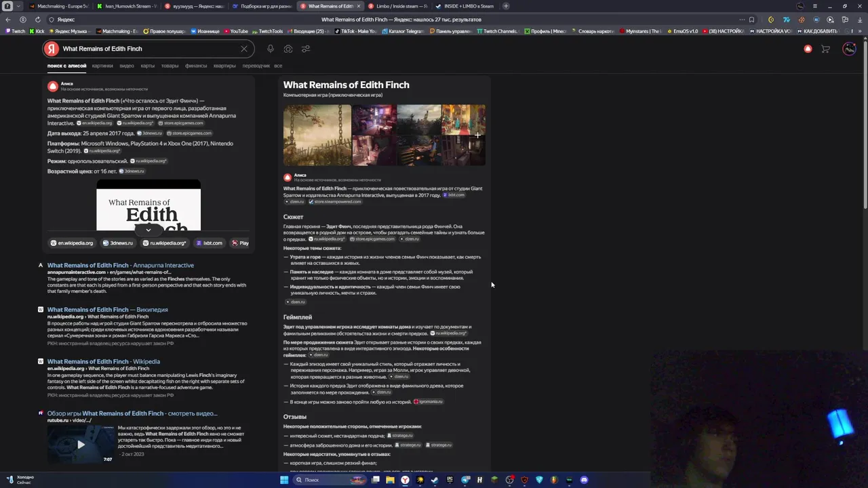Open the Twitch bookmark

[15, 31]
